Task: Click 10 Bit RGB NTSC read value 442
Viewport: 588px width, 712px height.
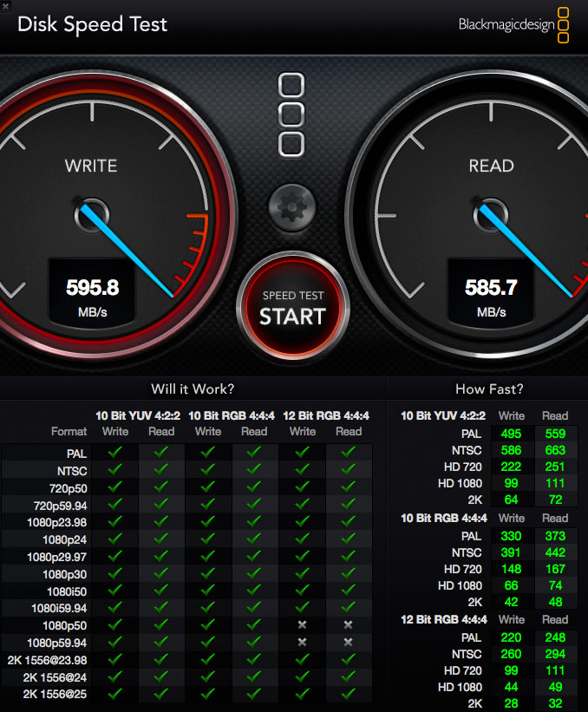Action: 555,552
